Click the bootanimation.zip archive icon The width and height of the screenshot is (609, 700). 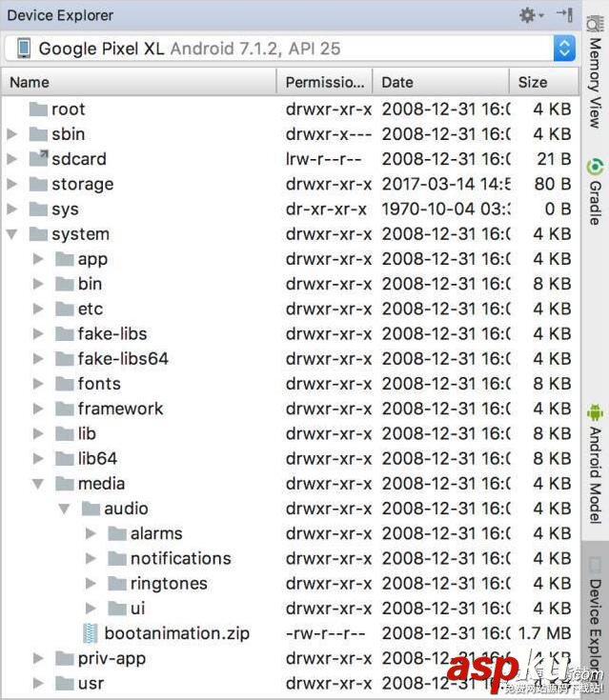pyautogui.click(x=91, y=633)
